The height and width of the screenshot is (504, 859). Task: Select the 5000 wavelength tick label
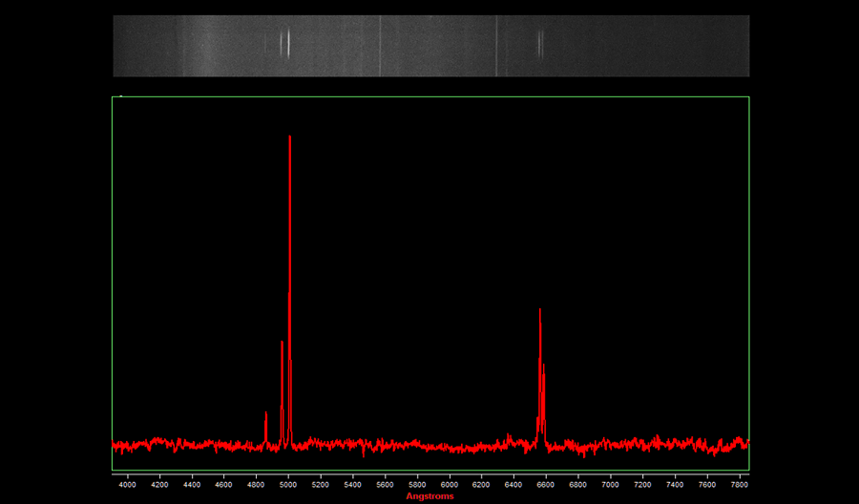pyautogui.click(x=288, y=485)
